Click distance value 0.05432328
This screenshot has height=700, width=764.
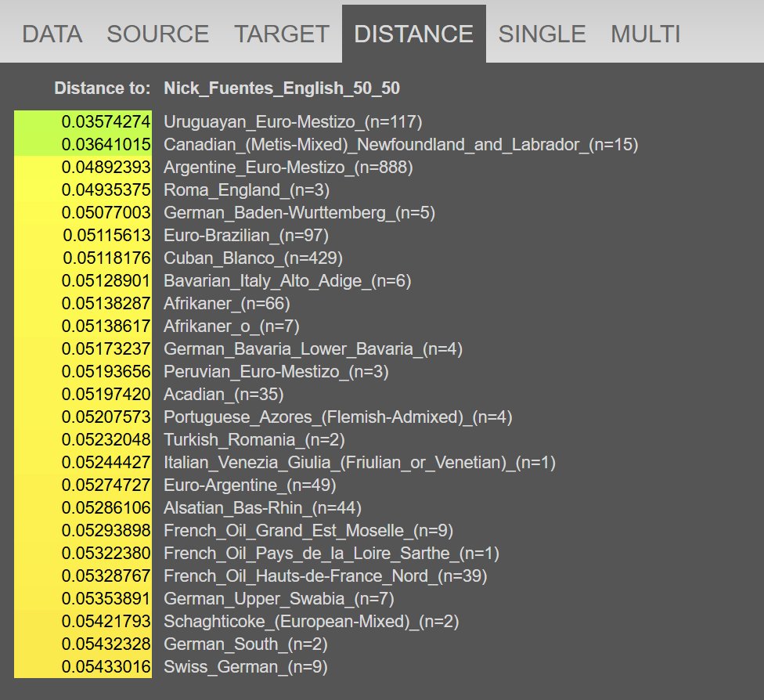(106, 644)
